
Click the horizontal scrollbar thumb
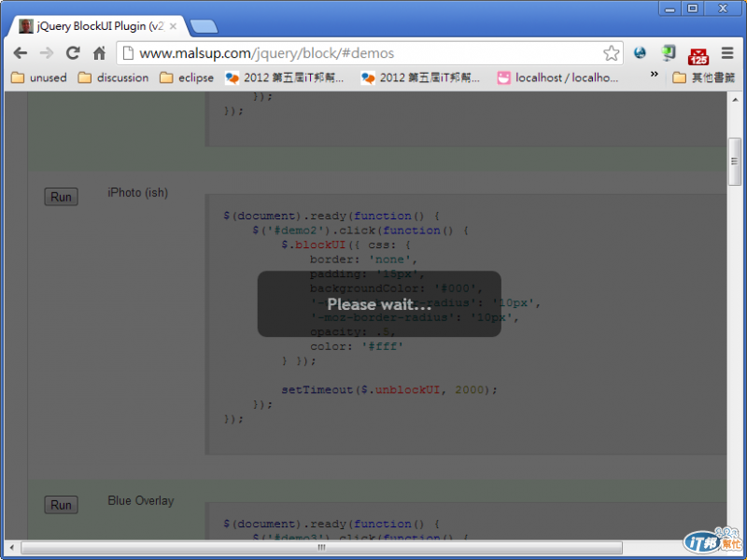tap(321, 548)
